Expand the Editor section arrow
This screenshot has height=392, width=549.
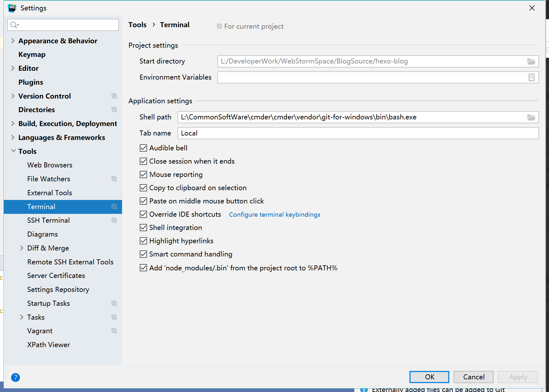click(x=13, y=68)
